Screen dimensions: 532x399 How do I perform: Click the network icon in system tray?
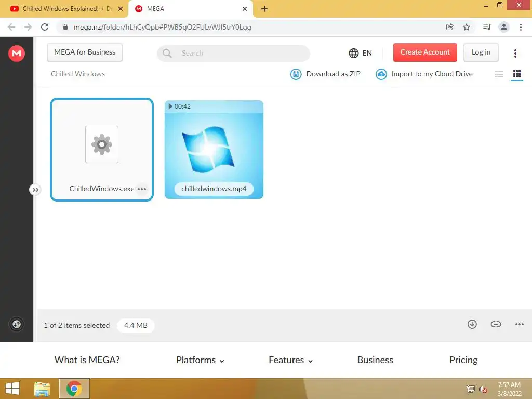pyautogui.click(x=471, y=389)
